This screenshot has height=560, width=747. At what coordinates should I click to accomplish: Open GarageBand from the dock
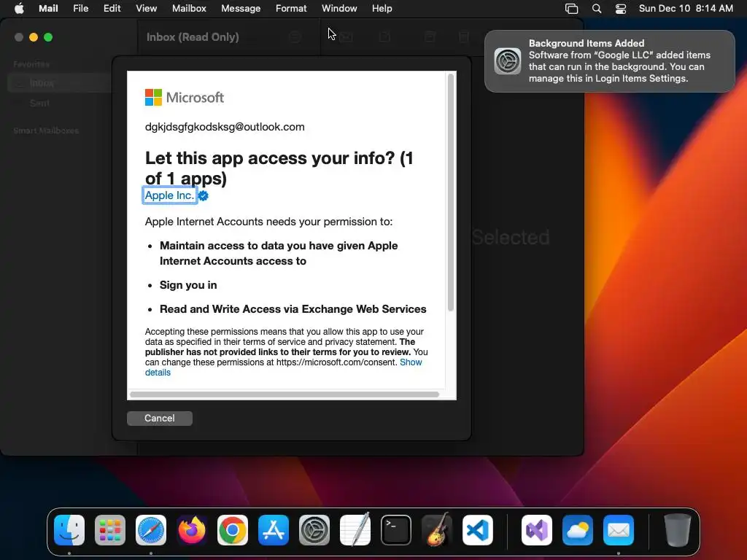tap(437, 530)
